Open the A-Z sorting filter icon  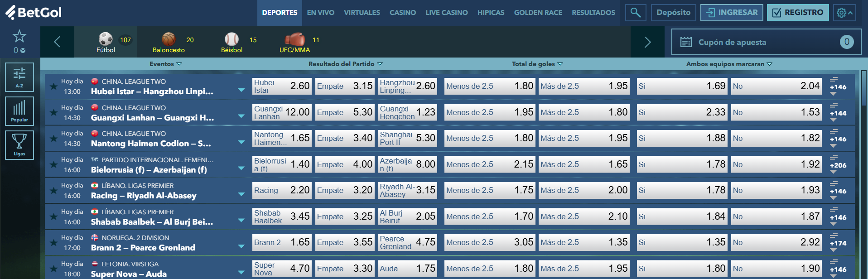[x=19, y=77]
